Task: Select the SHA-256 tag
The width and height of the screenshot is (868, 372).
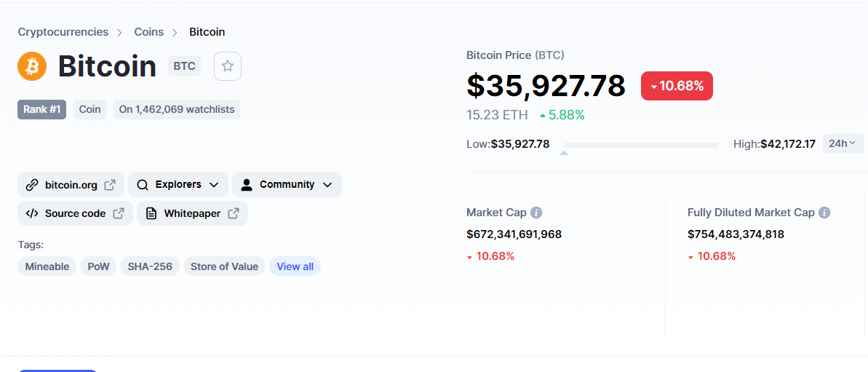Action: pos(150,266)
